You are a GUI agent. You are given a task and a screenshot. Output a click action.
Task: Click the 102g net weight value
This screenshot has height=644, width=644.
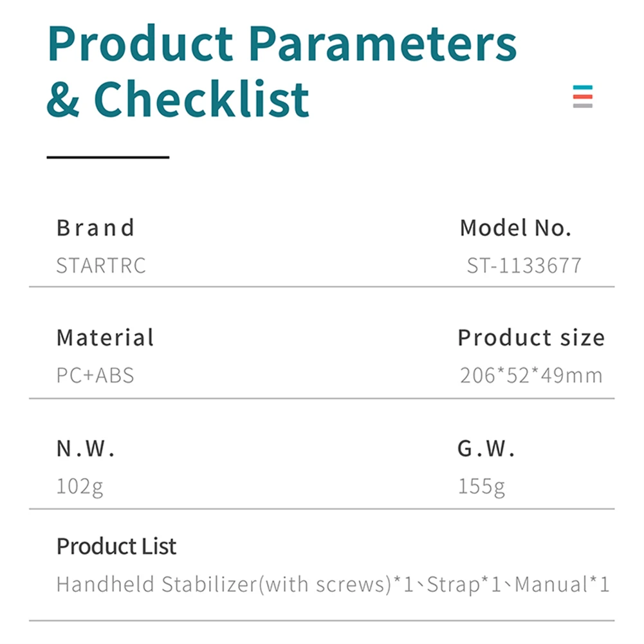[79, 487]
